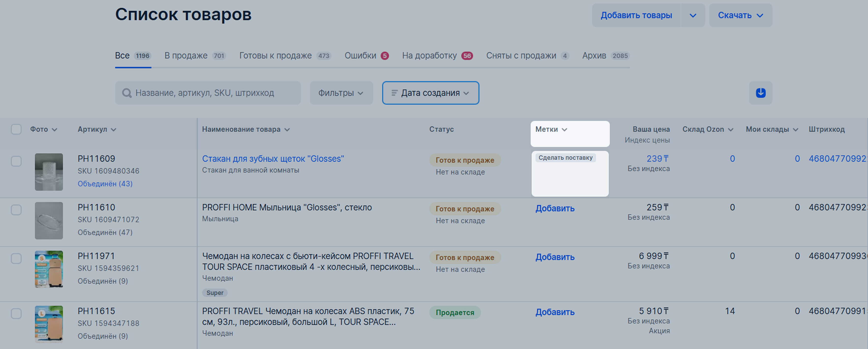Click Добавить in the PH11971 row
This screenshot has width=868, height=349.
[555, 257]
